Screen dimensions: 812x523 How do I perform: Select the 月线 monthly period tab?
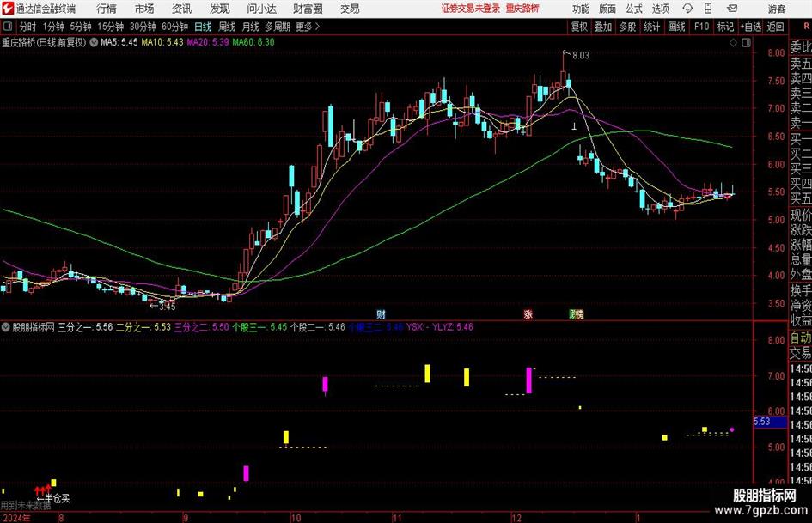click(x=251, y=27)
